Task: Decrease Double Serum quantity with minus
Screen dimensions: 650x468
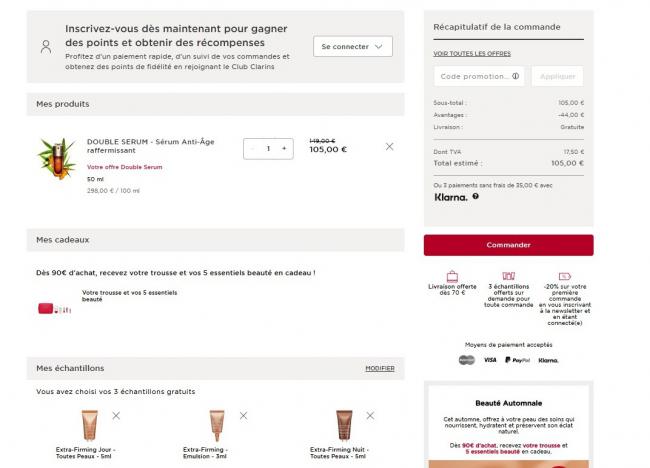Action: click(x=252, y=148)
